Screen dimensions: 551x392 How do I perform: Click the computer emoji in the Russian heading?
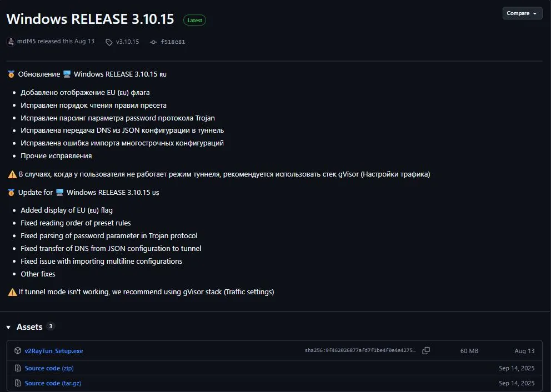pyautogui.click(x=67, y=74)
